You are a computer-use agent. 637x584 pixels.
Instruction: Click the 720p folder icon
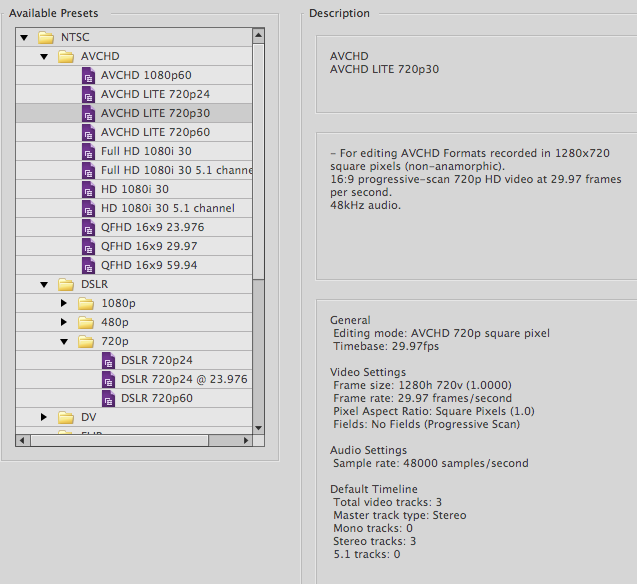click(86, 342)
